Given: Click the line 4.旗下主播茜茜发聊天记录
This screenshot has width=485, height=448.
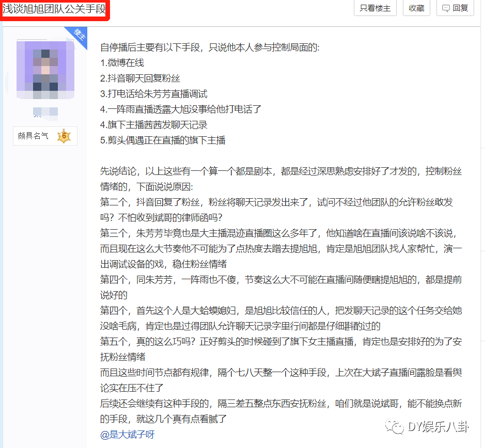Looking at the screenshot, I should click(154, 125).
